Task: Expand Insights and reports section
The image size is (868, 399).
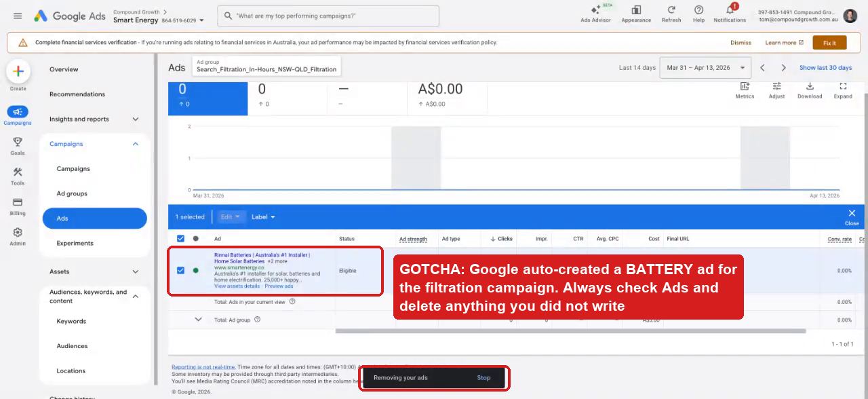Action: [x=136, y=119]
